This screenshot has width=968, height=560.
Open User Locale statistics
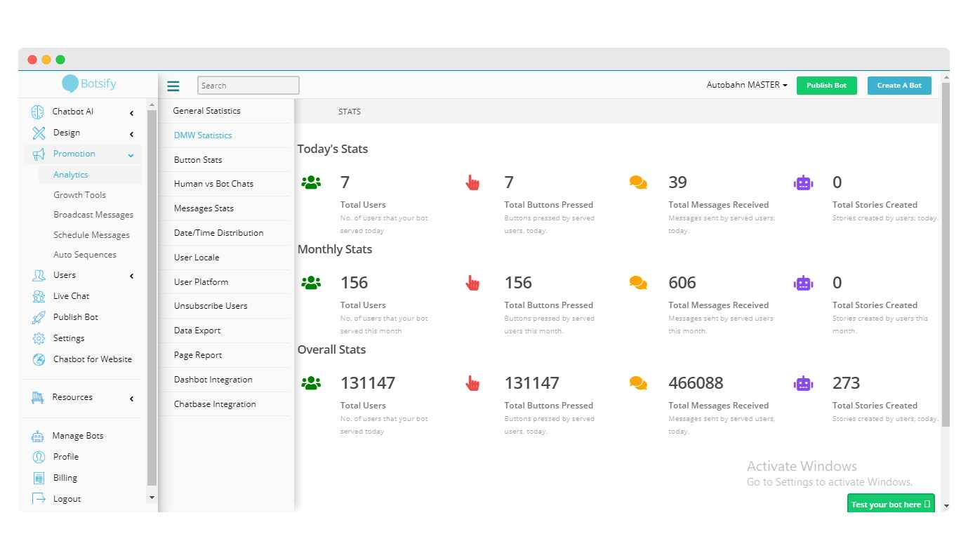point(197,258)
